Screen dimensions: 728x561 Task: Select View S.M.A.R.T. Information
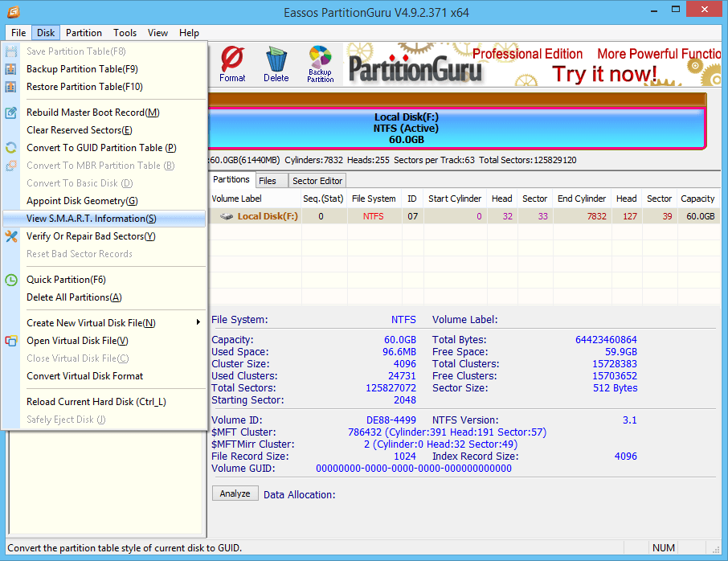tap(91, 219)
